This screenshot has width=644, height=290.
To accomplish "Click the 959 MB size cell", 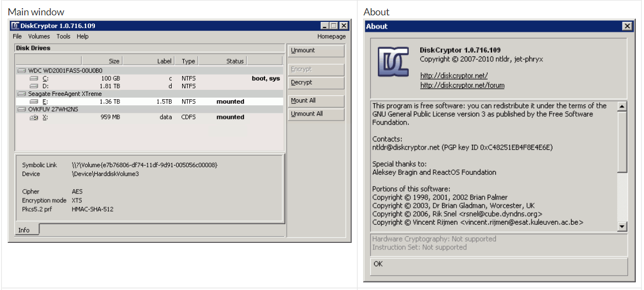I will point(110,117).
